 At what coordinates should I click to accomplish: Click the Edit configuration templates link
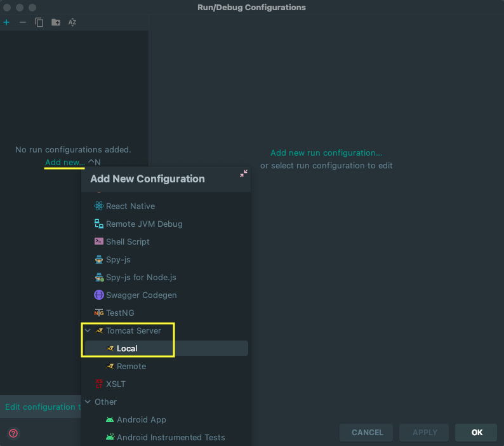[43, 407]
